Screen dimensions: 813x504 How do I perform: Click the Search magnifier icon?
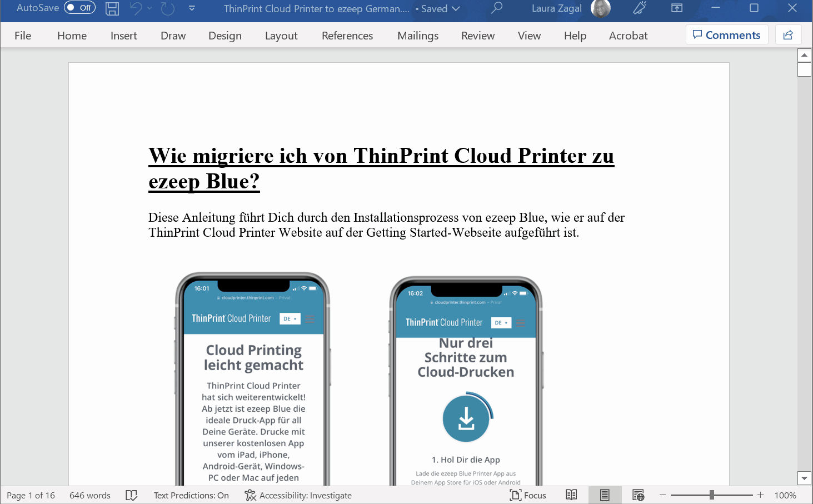coord(497,8)
